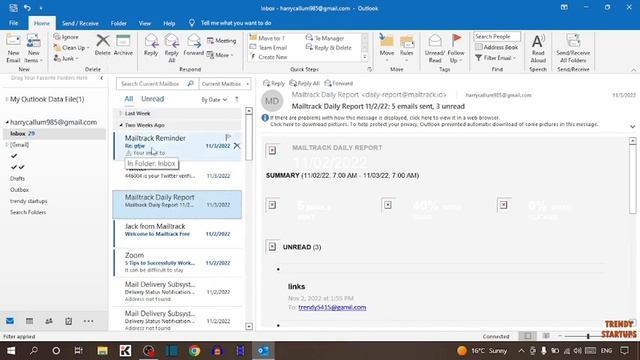The height and width of the screenshot is (360, 640).
Task: Click the search magnifier in mailbox search
Action: pyautogui.click(x=190, y=83)
